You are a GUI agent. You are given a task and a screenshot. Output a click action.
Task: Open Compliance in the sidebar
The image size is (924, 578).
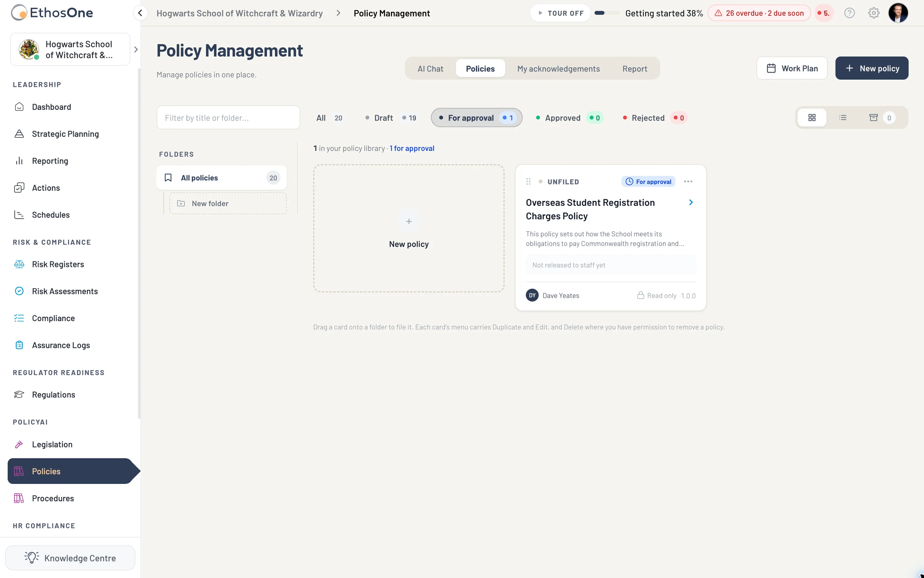click(71, 318)
